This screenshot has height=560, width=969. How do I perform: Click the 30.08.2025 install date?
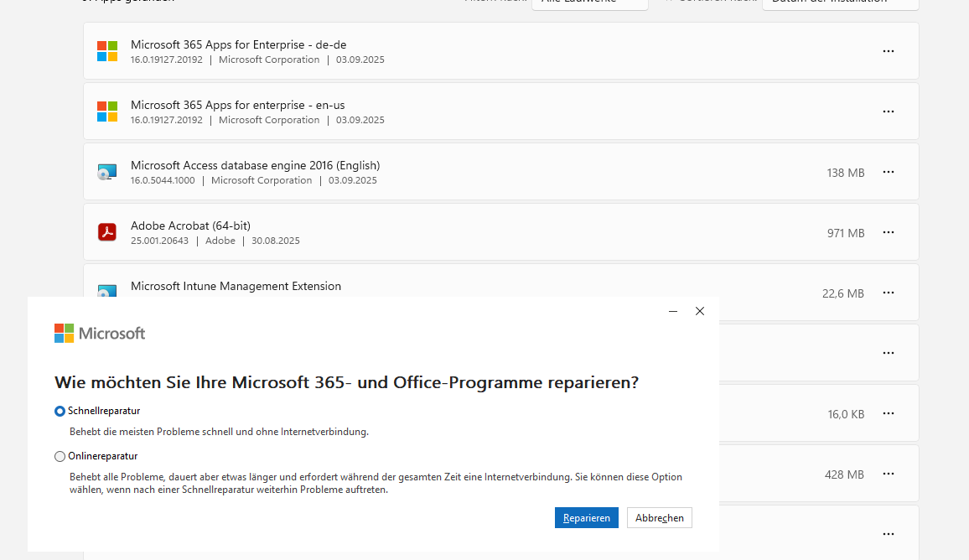coord(276,241)
